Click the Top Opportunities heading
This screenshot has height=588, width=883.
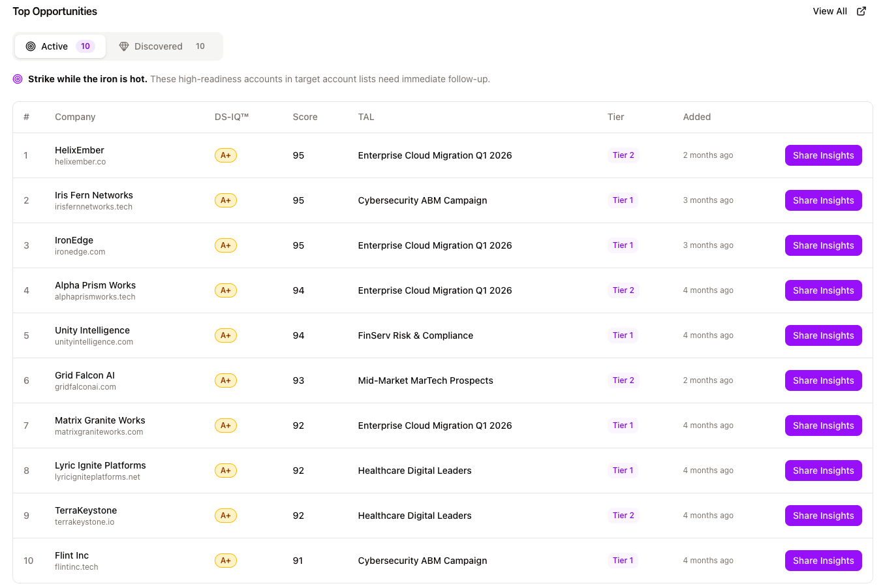point(55,11)
